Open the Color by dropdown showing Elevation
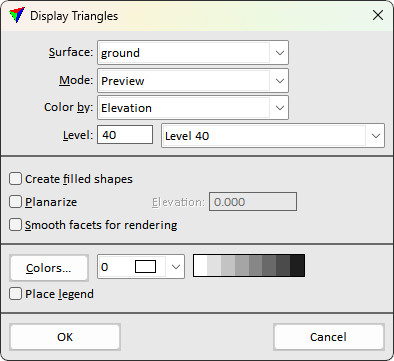The image size is (394, 361). click(193, 108)
